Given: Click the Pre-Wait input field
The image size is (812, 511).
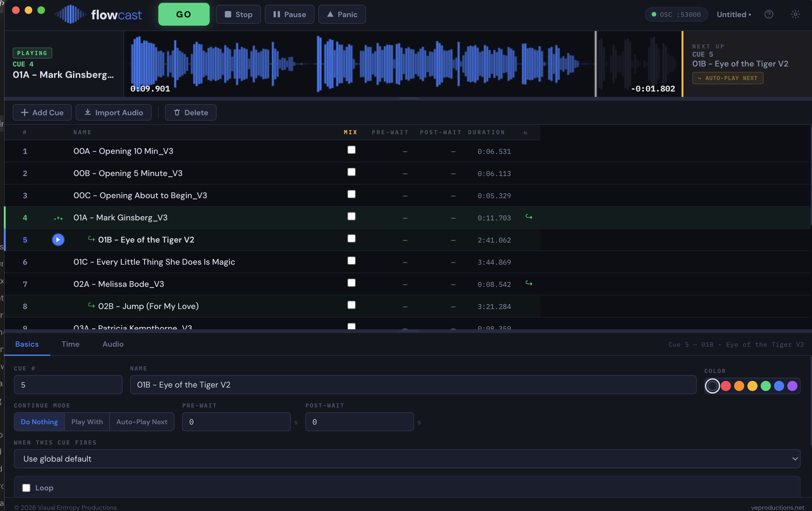Looking at the screenshot, I should [236, 422].
